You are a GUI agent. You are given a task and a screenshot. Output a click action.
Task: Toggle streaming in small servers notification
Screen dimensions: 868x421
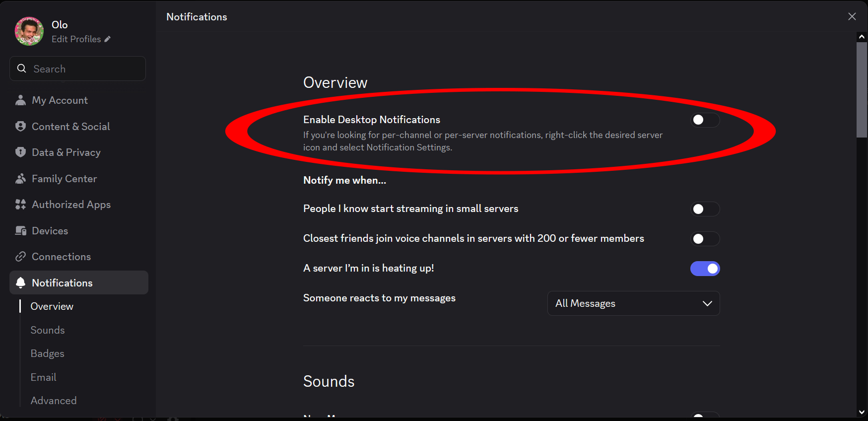coord(705,209)
